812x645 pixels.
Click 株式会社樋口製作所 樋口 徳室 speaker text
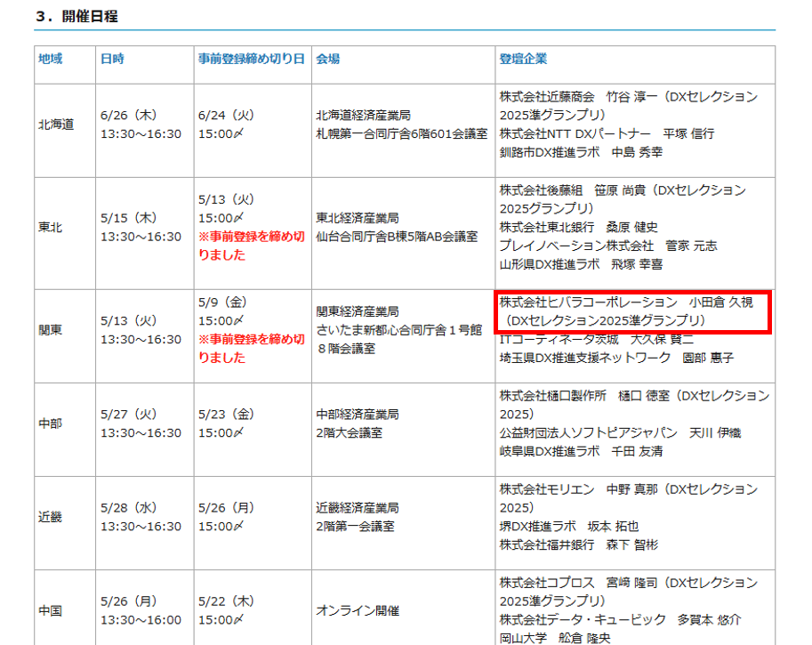(584, 395)
